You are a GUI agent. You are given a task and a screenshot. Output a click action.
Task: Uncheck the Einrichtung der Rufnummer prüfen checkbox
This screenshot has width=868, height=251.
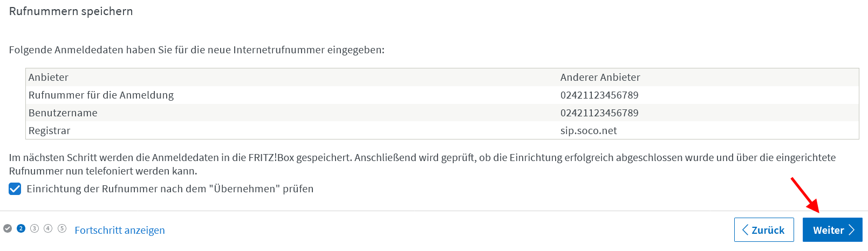pyautogui.click(x=15, y=189)
